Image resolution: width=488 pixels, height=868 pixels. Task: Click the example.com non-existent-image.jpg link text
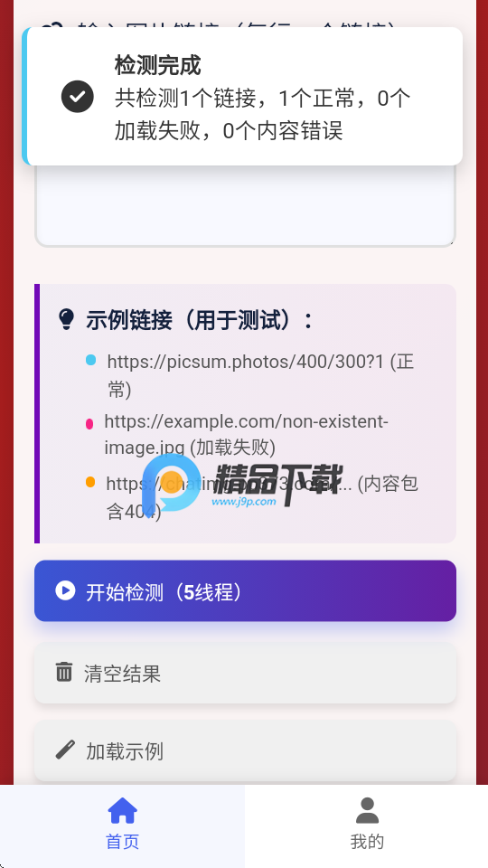[x=246, y=434]
